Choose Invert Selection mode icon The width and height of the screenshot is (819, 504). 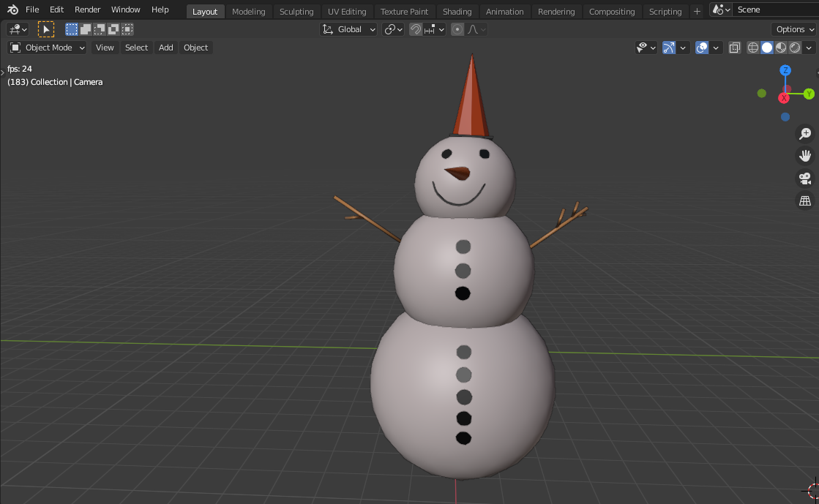[113, 29]
